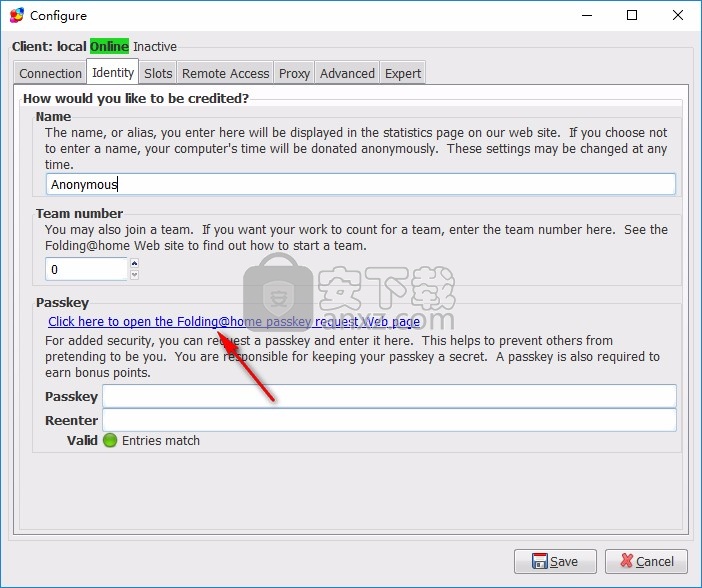Image resolution: width=702 pixels, height=588 pixels.
Task: Click the Team number input field
Action: click(x=86, y=269)
